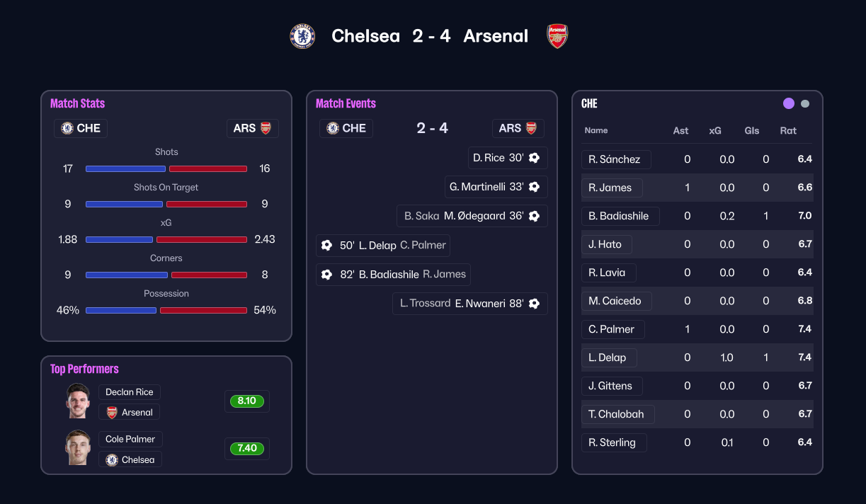The image size is (866, 504).
Task: Select the purple team toggle dot
Action: 789,103
